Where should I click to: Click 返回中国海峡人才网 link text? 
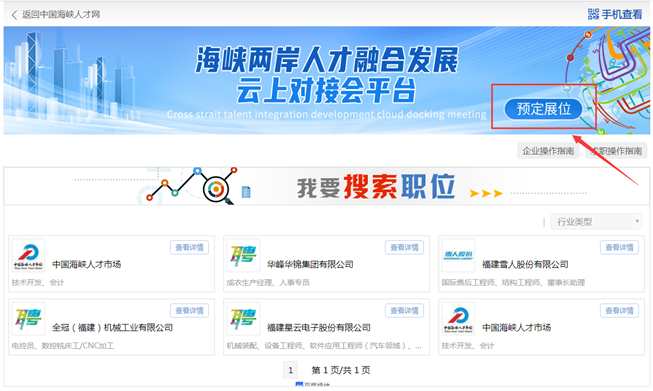(61, 15)
